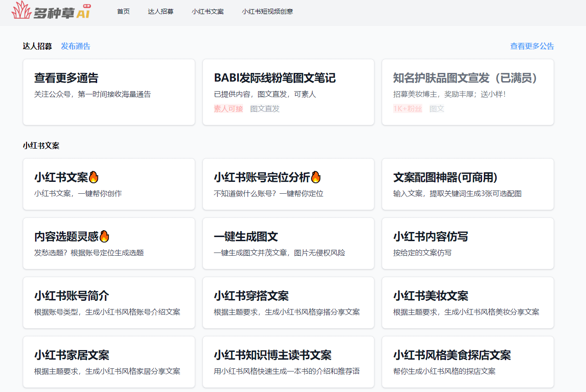Open the 查看更多通告 announcement card
This screenshot has width=586, height=392.
coord(109,92)
